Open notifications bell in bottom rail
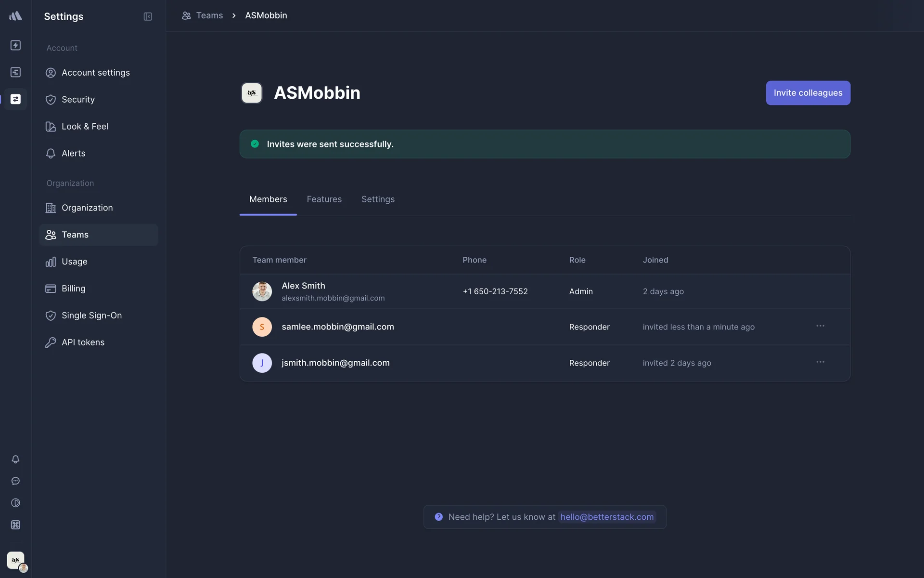 [15, 459]
